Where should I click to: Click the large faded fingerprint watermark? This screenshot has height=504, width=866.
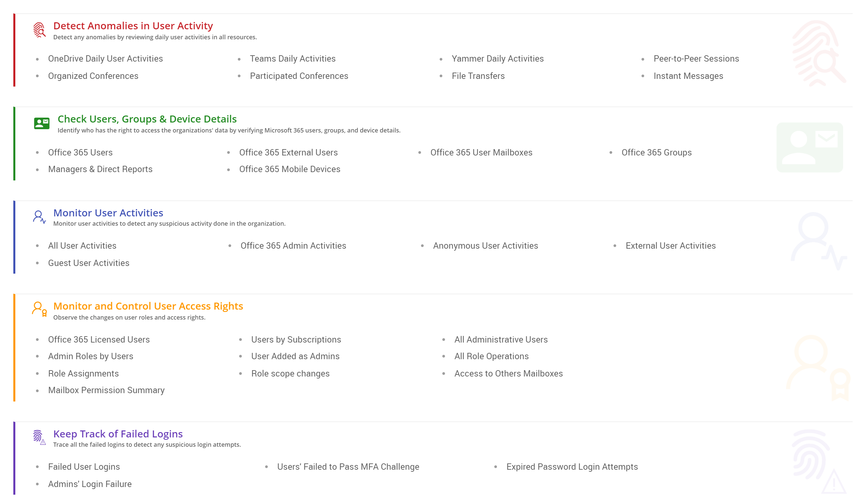click(x=818, y=53)
